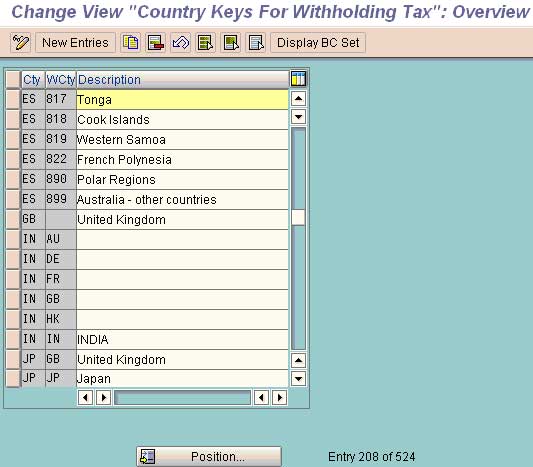
Task: Click the vertical scrollbar thumb
Action: [298, 218]
